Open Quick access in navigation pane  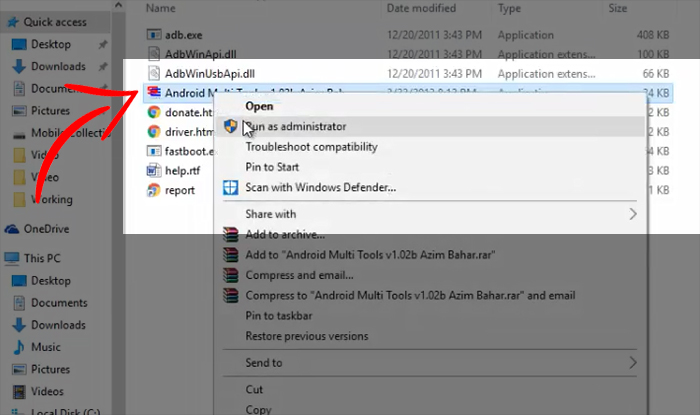point(55,22)
